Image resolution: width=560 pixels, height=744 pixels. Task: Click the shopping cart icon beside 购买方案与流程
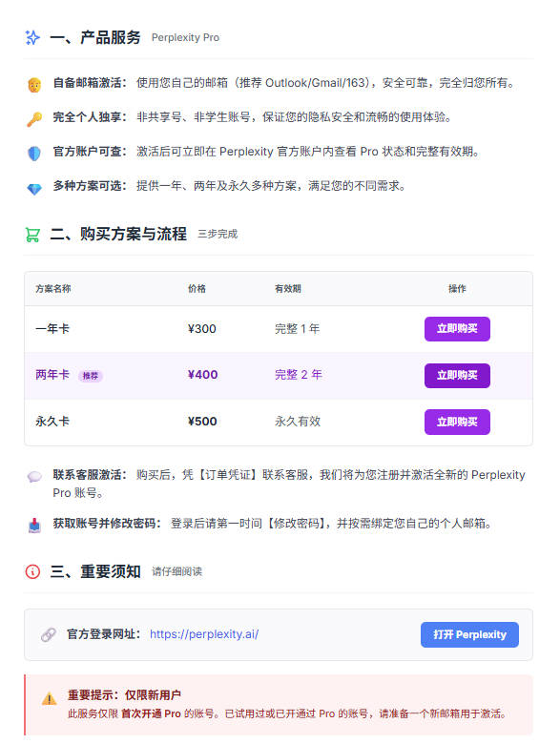click(32, 235)
